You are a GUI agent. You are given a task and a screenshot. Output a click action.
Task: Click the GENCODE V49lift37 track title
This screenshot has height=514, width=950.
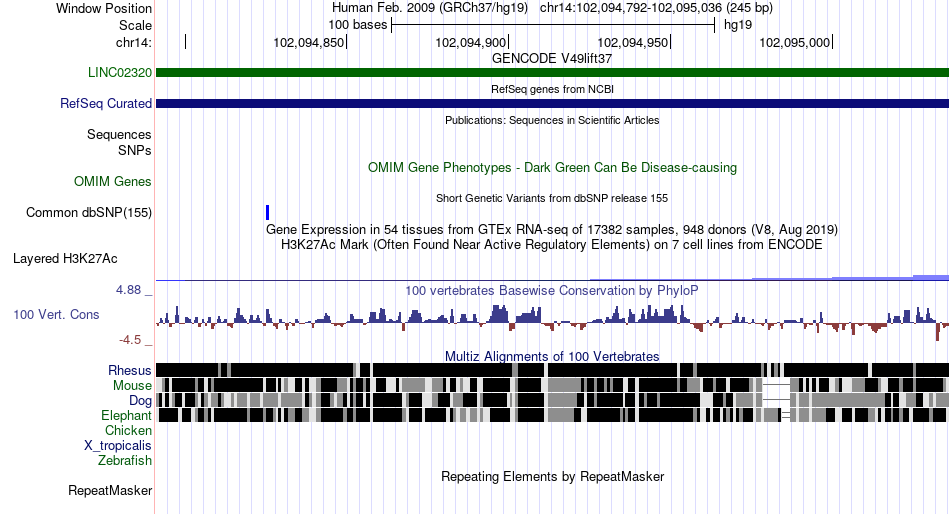[552, 59]
